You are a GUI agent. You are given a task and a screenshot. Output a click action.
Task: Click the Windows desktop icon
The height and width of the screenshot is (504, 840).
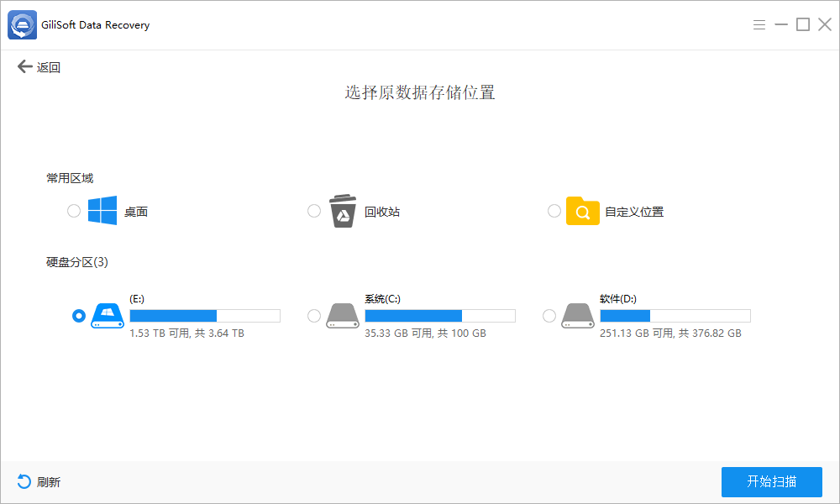(x=102, y=211)
